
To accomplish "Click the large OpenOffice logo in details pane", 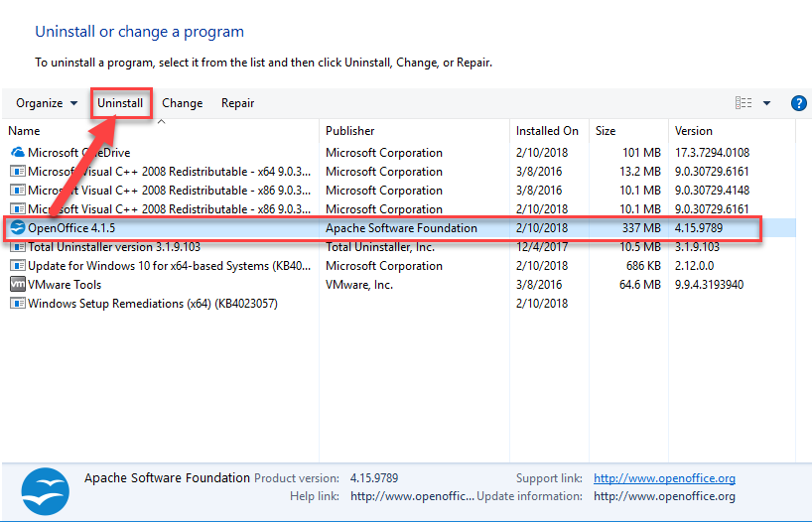I will coord(45,491).
